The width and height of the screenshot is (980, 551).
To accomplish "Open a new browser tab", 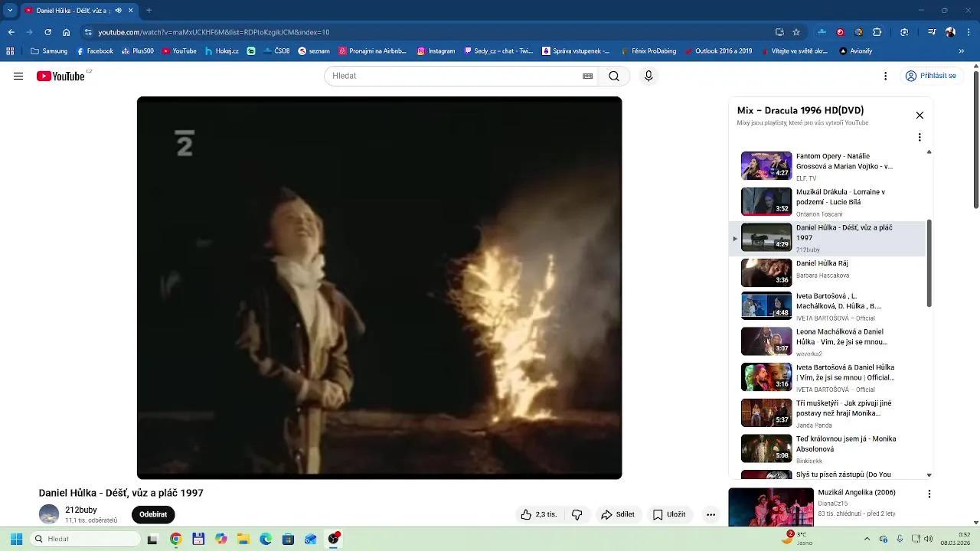I will tap(149, 10).
